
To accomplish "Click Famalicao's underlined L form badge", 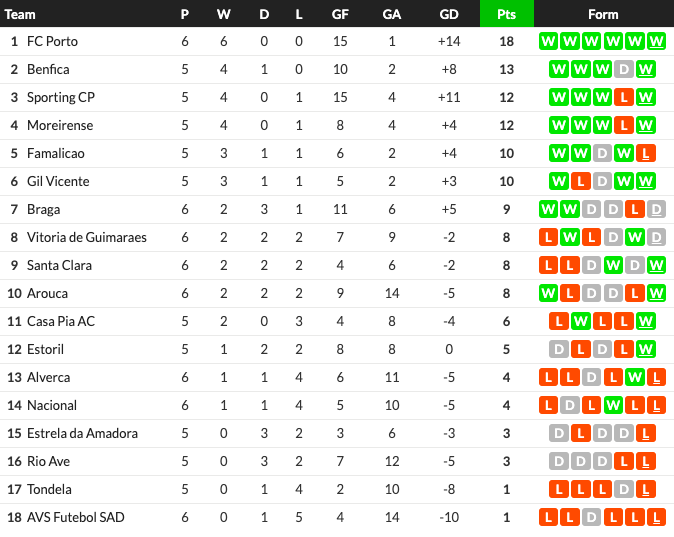I will click(645, 153).
